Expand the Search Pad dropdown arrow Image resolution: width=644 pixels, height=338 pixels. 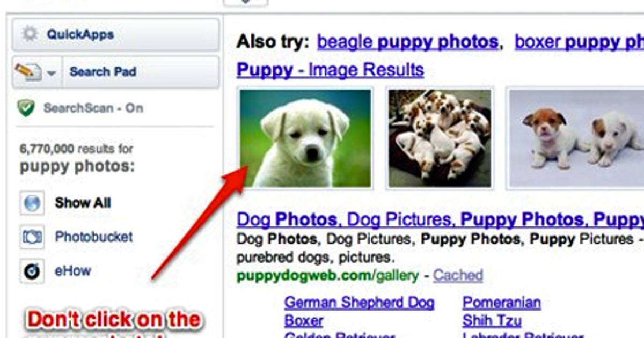point(52,73)
